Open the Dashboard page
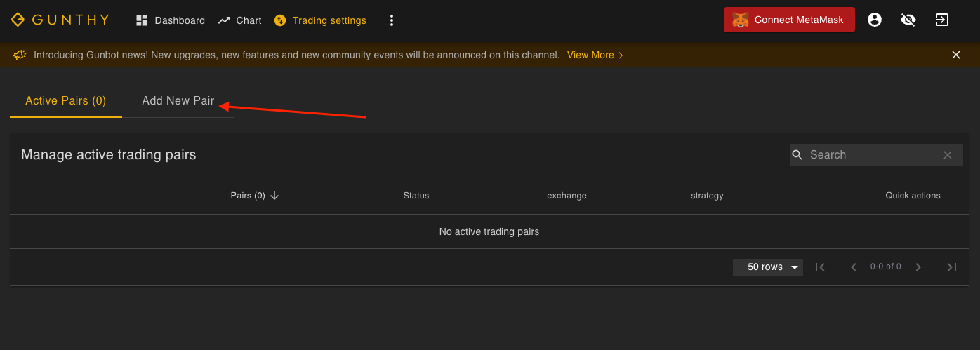The width and height of the screenshot is (980, 350). (x=171, y=20)
